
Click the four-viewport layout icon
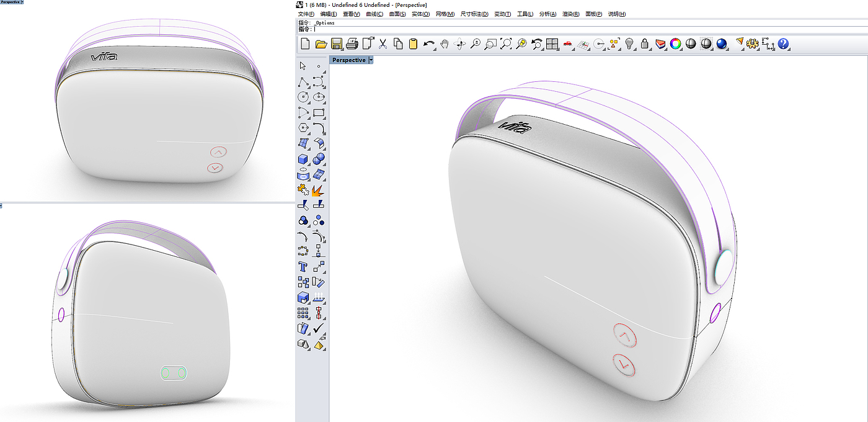click(552, 43)
